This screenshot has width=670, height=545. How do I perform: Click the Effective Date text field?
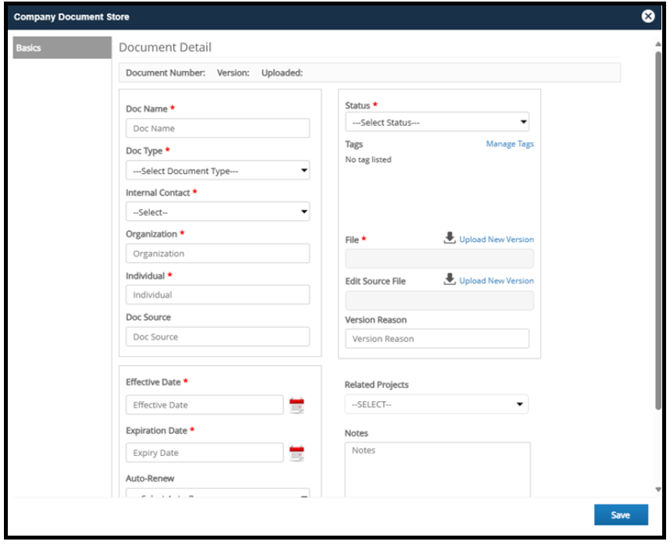[x=205, y=405]
